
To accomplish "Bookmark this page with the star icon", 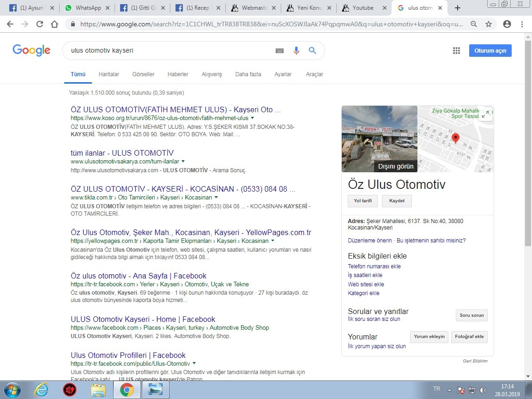I will [489, 24].
